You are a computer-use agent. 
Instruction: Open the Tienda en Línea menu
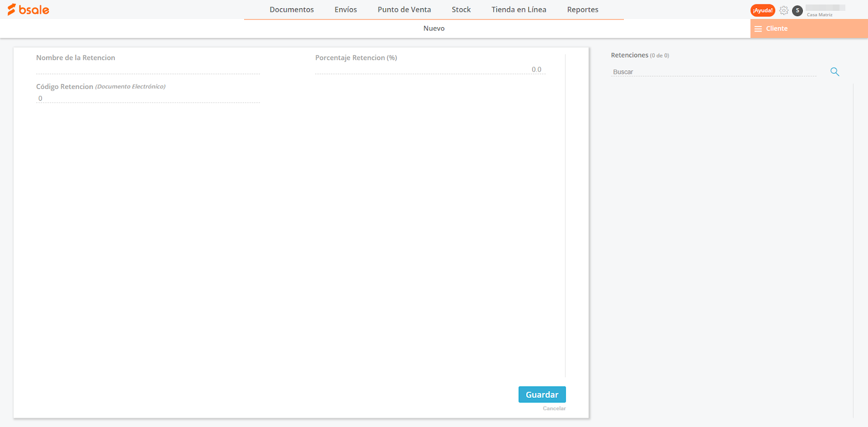click(x=519, y=10)
